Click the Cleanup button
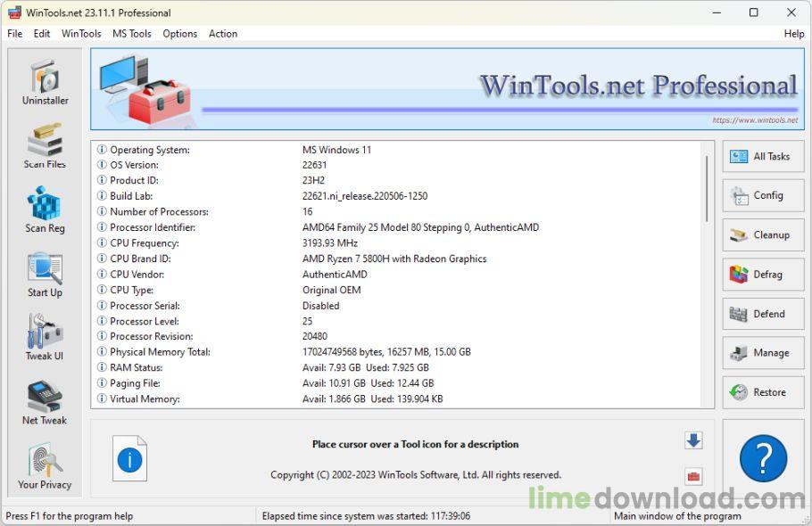 tap(763, 234)
